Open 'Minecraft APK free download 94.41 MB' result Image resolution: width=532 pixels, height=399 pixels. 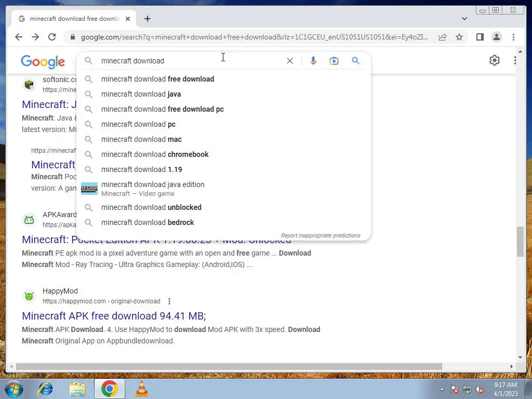114,316
